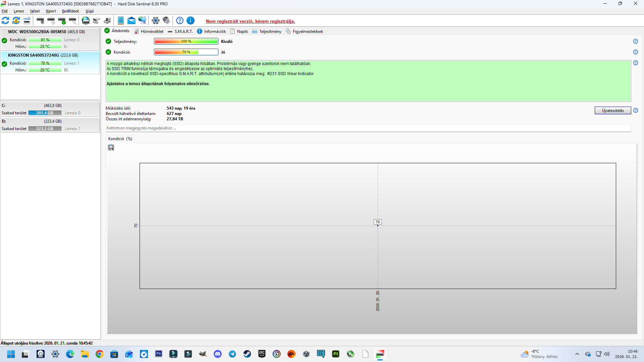Open the notepad report icon
Screen dimensions: 644x362
click(121, 21)
